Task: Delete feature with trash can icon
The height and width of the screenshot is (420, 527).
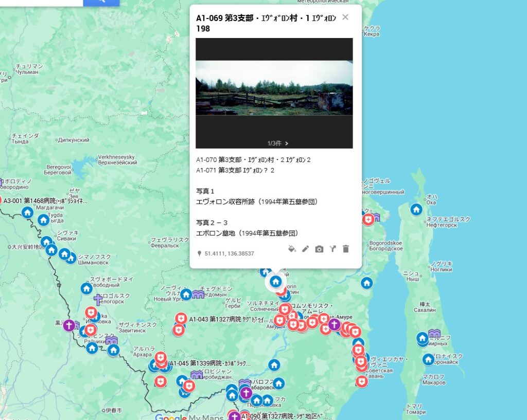Action: pyautogui.click(x=346, y=249)
